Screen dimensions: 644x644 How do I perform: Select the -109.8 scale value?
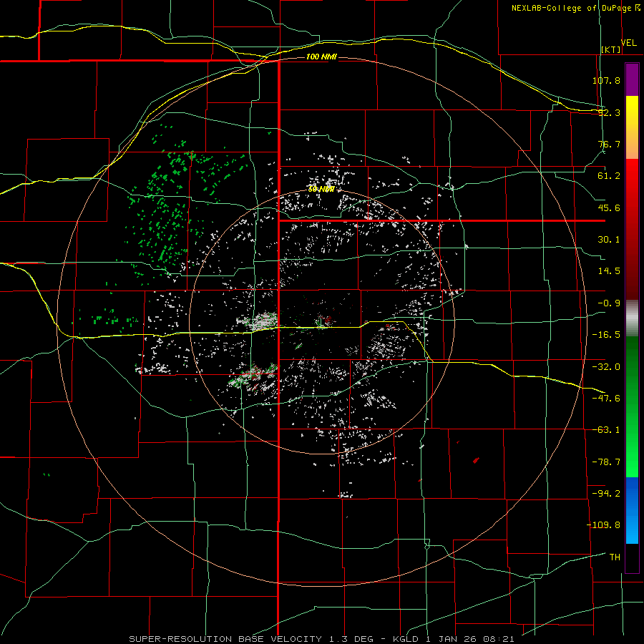coord(603,525)
